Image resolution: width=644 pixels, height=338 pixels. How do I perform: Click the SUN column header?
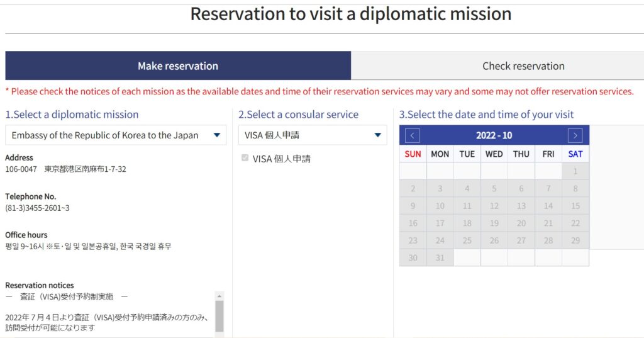point(413,154)
